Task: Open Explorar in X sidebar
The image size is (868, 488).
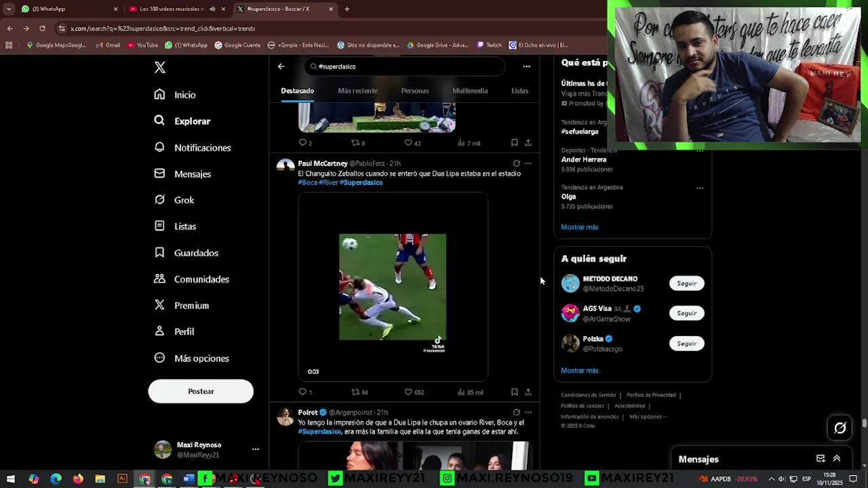Action: point(182,121)
